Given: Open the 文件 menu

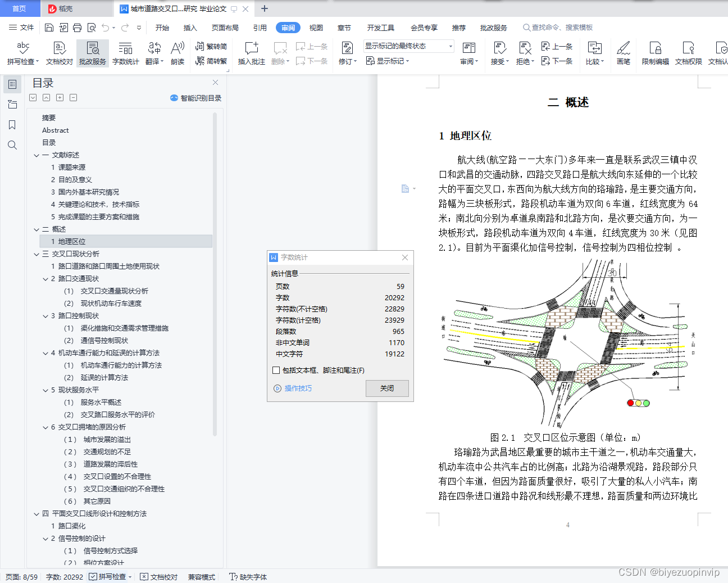Looking at the screenshot, I should coord(21,28).
